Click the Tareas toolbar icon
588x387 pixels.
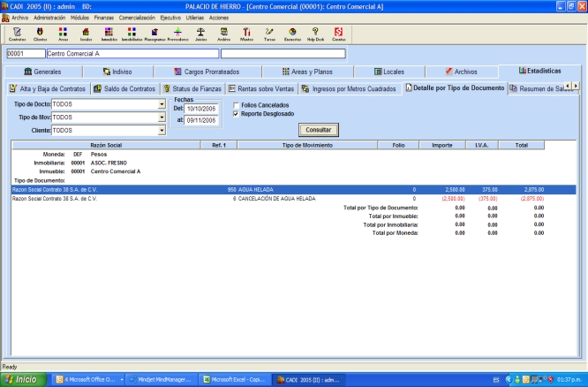pos(269,34)
